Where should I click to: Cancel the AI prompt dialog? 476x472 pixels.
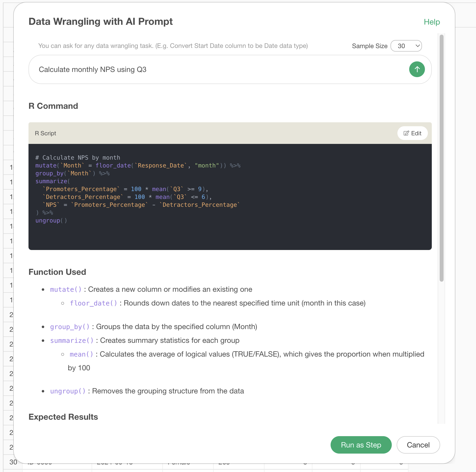(418, 445)
